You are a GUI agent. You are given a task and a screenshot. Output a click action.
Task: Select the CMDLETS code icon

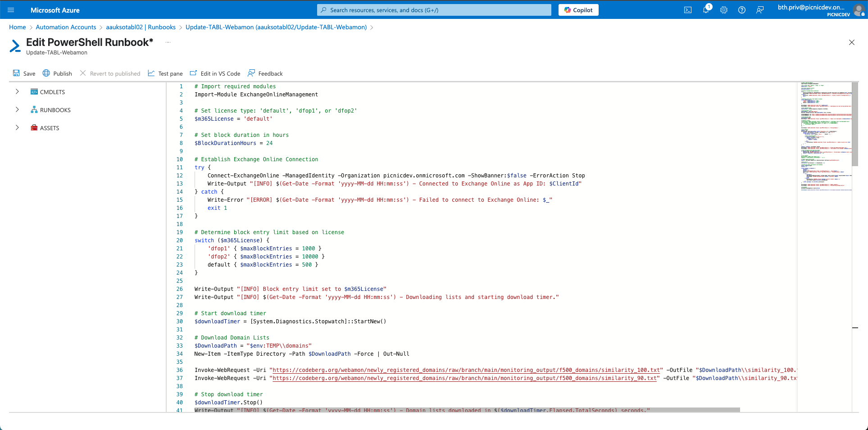point(34,92)
